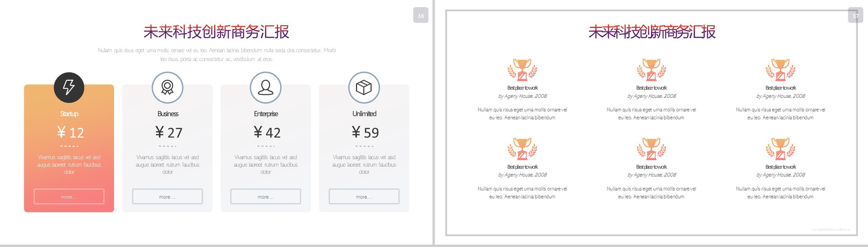Click the Unlimited package box icon
This screenshot has width=868, height=247.
tap(364, 88)
